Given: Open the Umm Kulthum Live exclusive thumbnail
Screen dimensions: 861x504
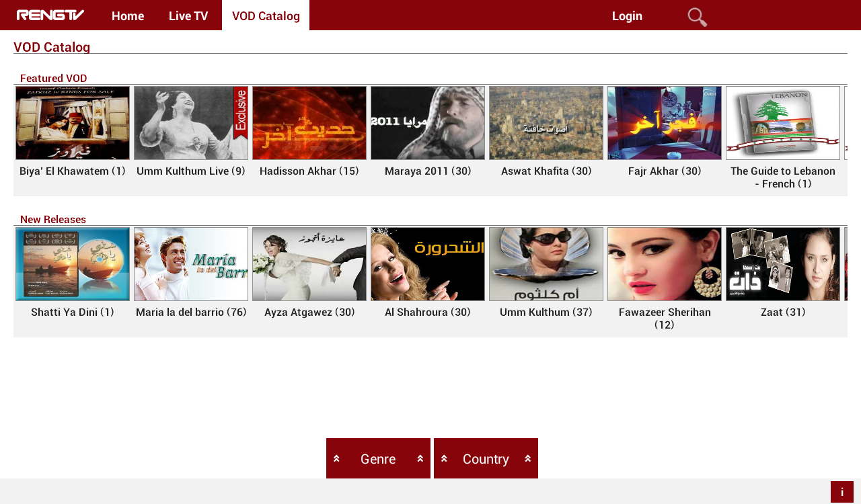Looking at the screenshot, I should click(x=191, y=123).
